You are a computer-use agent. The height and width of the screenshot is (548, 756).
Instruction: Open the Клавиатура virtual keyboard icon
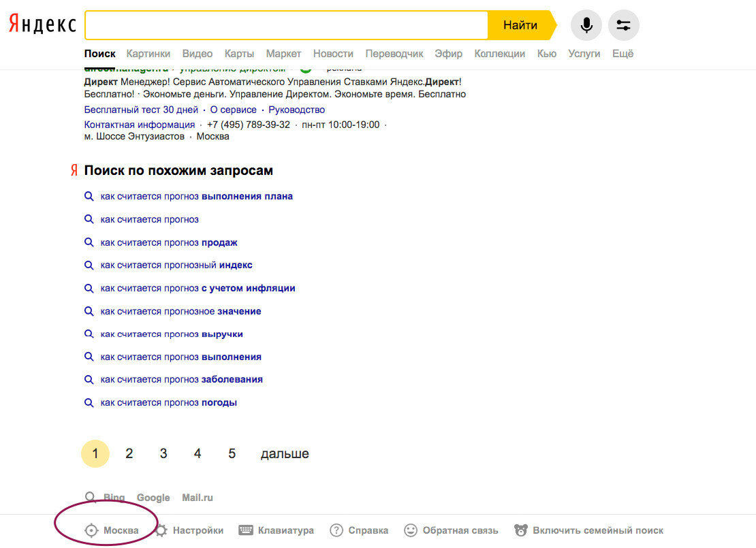246,530
